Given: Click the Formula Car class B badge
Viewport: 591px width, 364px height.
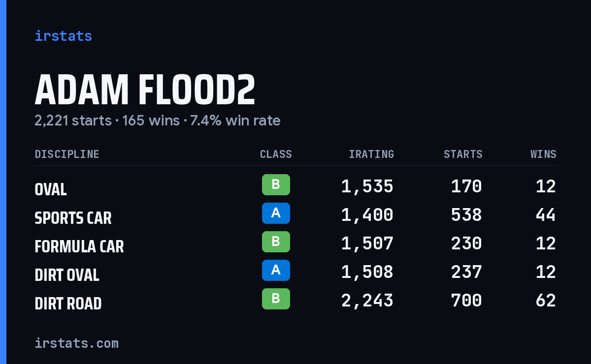Looking at the screenshot, I should point(276,242).
